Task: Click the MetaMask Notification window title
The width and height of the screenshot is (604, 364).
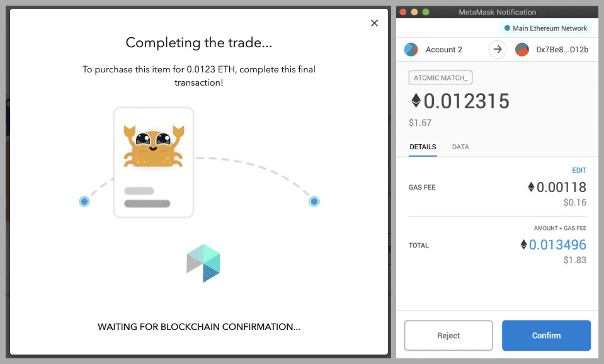Action: (498, 13)
